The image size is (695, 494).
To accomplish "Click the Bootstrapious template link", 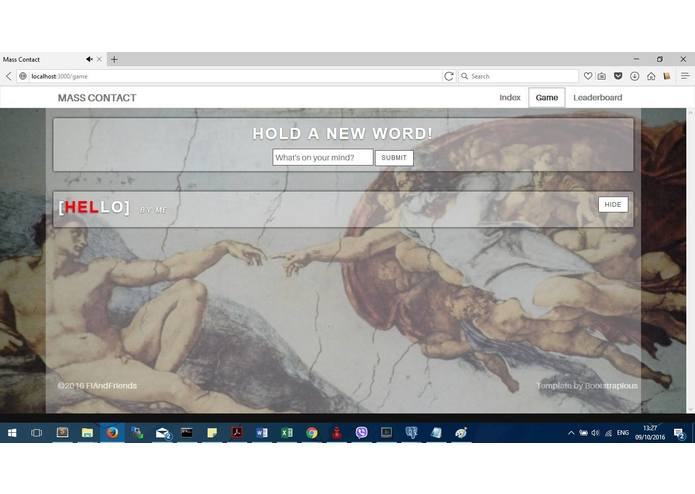I will click(x=611, y=386).
